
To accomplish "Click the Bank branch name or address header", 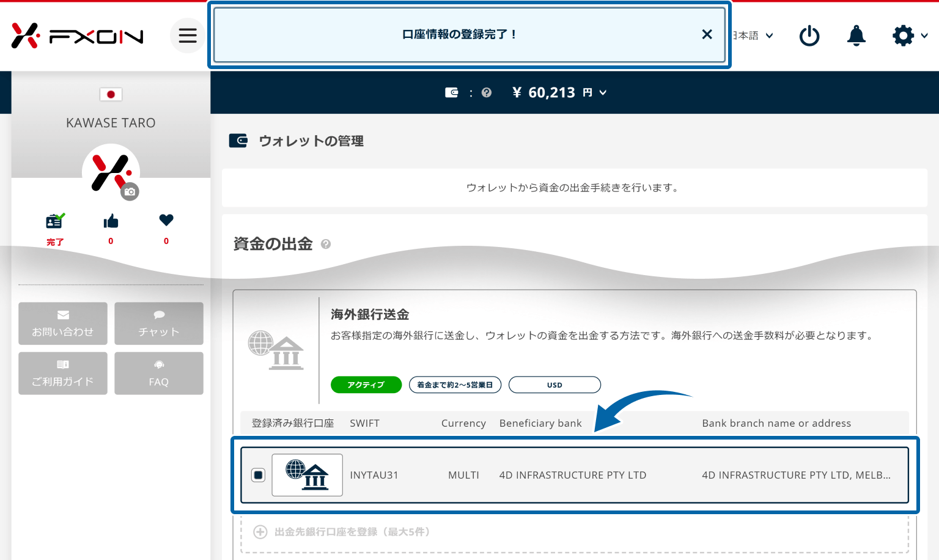I will [776, 423].
